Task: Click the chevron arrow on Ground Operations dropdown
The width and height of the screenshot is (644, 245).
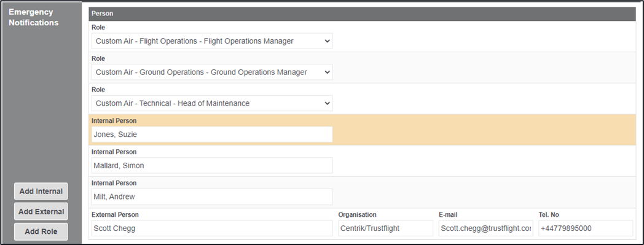Action: pyautogui.click(x=327, y=72)
